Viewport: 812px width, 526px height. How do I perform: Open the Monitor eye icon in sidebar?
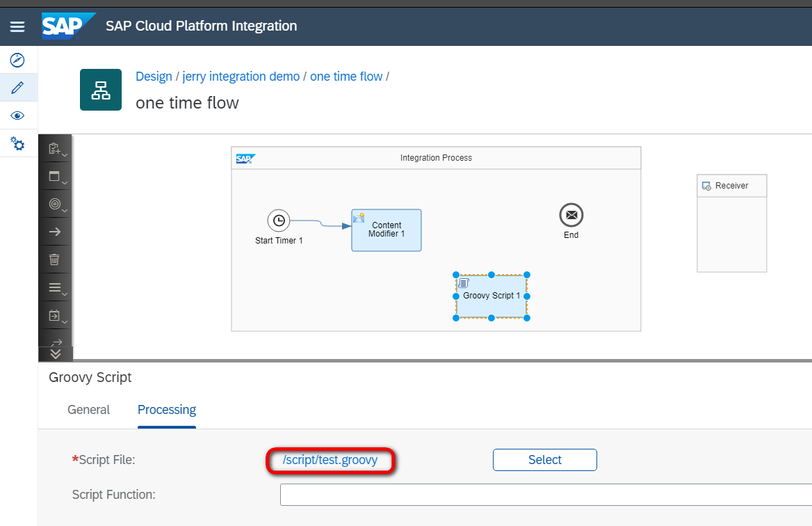click(18, 115)
